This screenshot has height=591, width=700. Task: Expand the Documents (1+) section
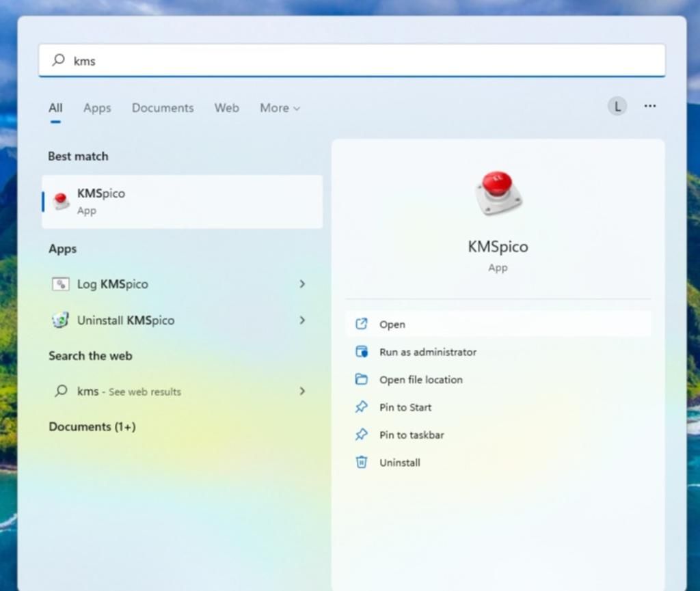[92, 427]
